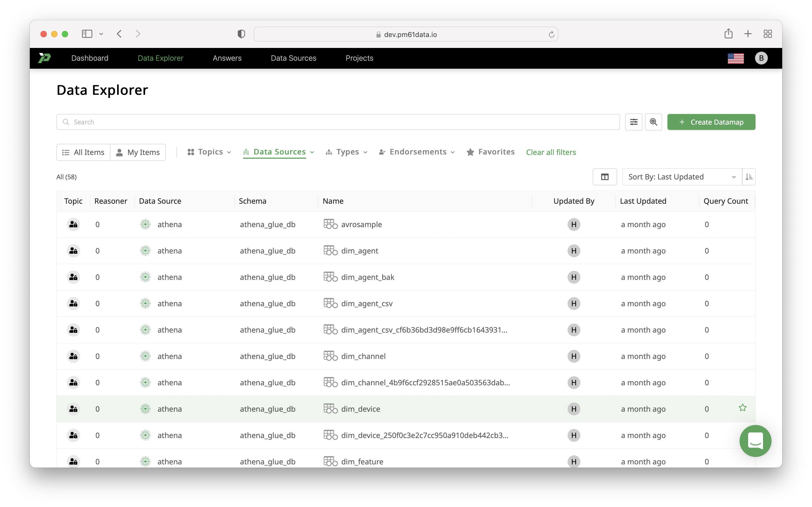Open the dim_agent_bak datamap

[367, 277]
